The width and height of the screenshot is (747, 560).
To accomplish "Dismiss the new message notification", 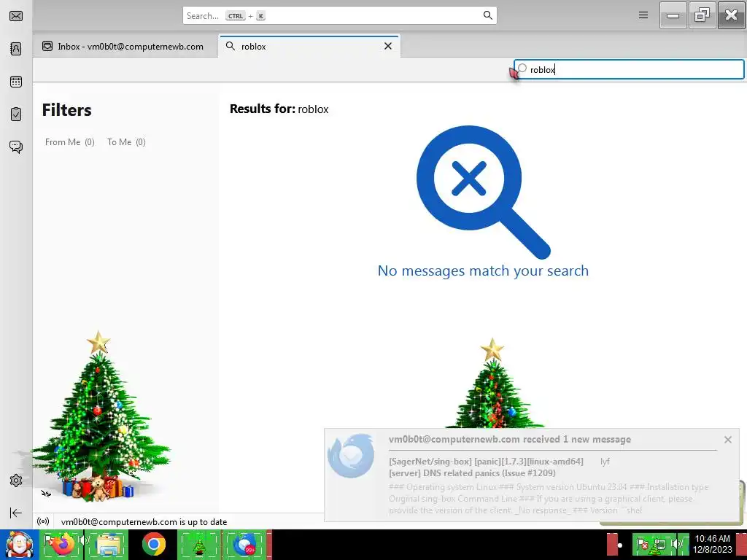I will tap(727, 440).
